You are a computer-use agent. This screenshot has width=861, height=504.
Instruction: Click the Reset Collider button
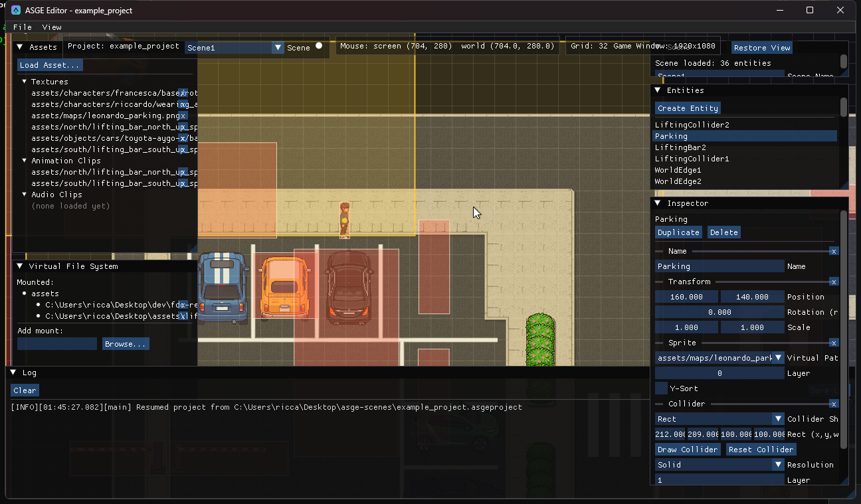point(761,450)
